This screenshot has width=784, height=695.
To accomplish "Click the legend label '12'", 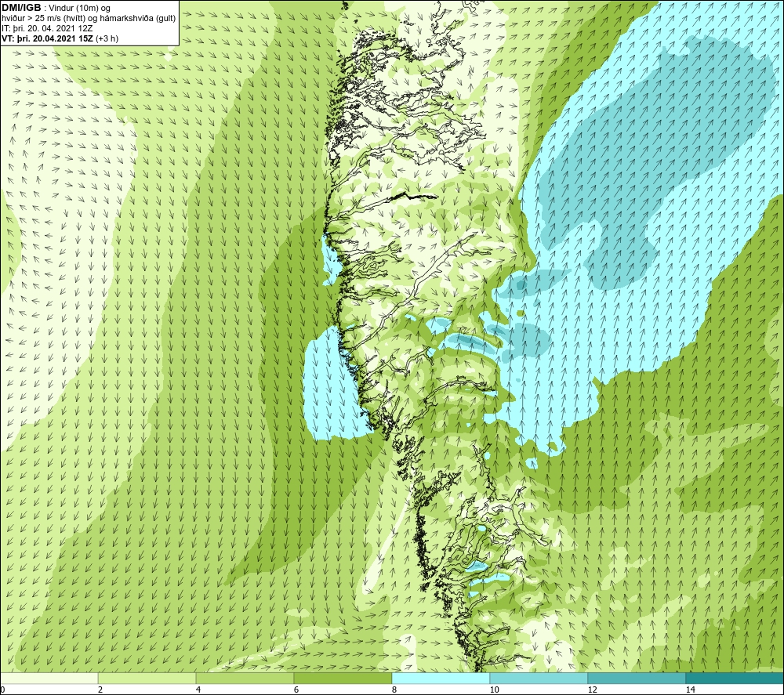I will tap(592, 690).
